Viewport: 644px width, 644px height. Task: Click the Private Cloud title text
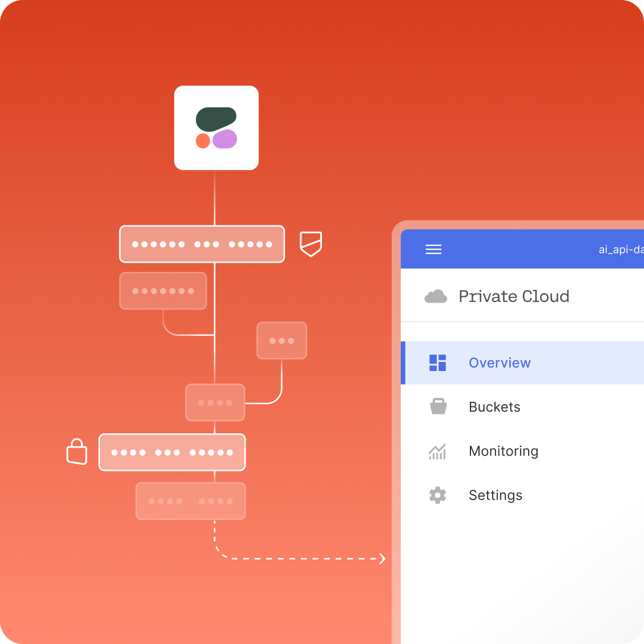pyautogui.click(x=514, y=296)
